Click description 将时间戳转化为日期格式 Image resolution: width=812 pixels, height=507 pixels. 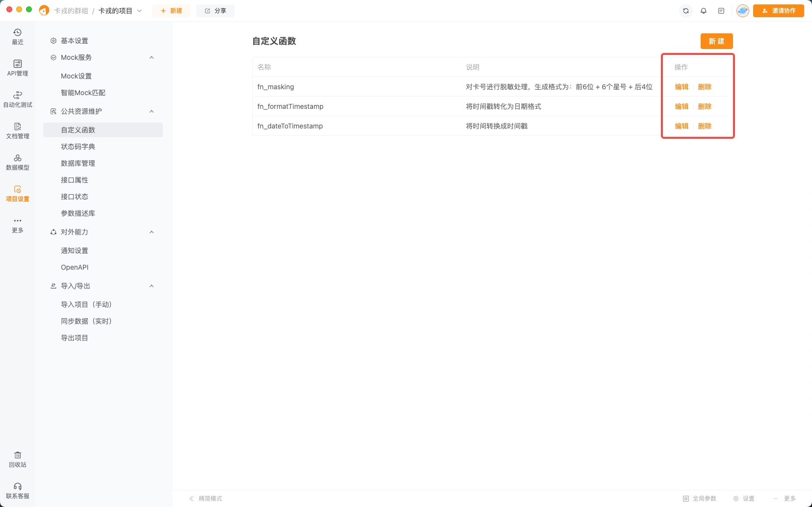(503, 106)
